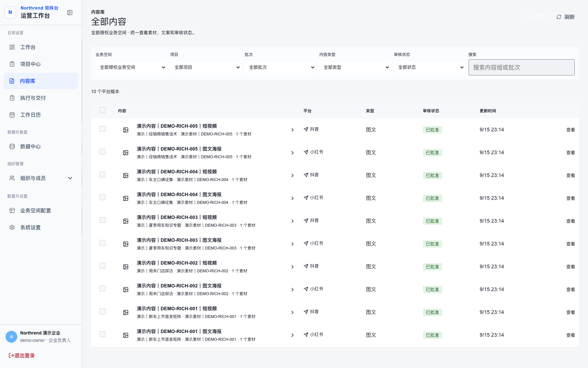Viewport: 588px width, 368px height.
Task: Collapse the sidebar using the panel icon
Action: (x=70, y=13)
